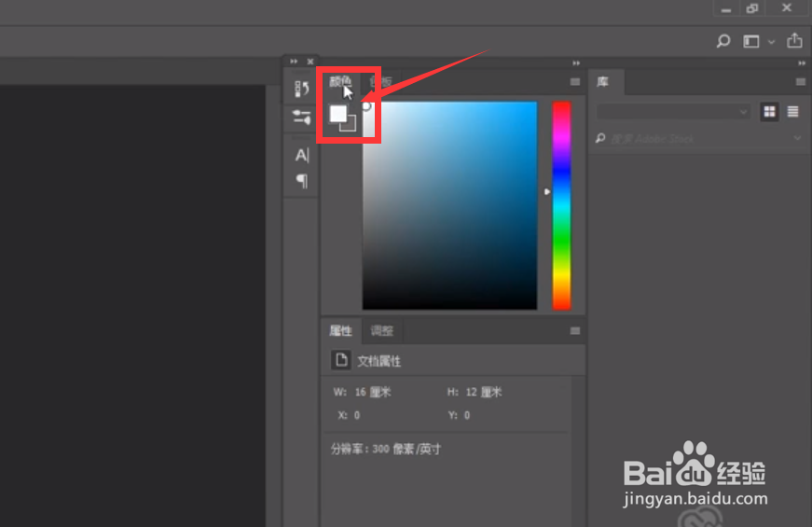Close the collapsed icon dock

pyautogui.click(x=310, y=62)
